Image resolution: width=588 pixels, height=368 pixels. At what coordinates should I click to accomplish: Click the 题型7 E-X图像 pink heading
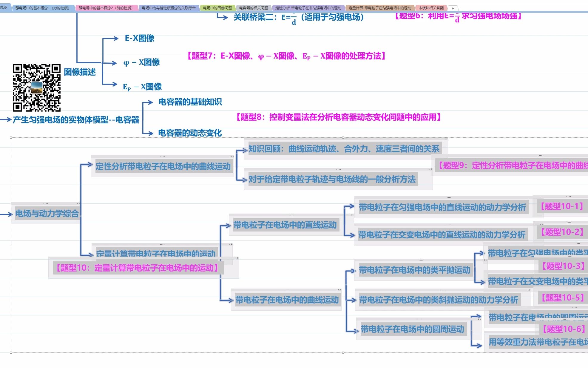pos(286,56)
